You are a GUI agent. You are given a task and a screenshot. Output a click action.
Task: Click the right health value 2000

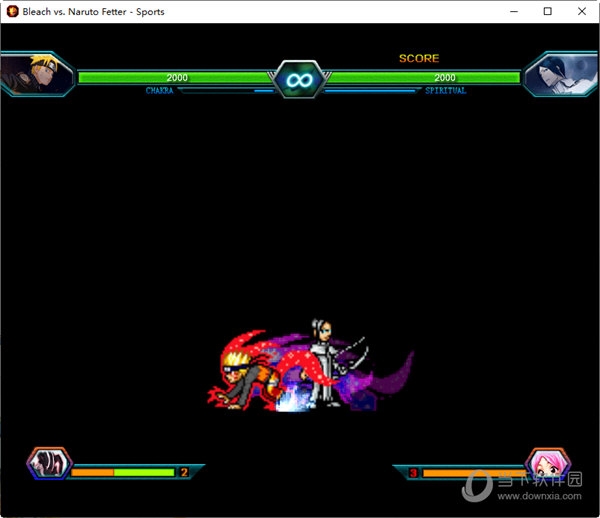(x=445, y=78)
